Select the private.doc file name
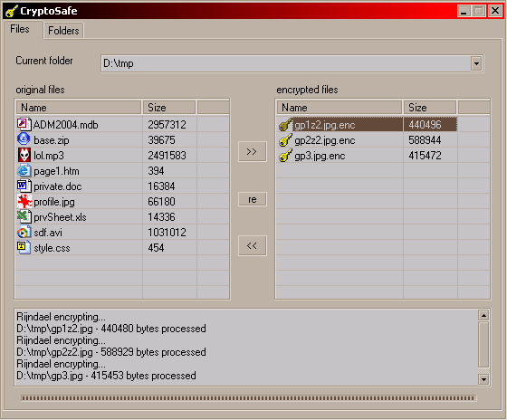Image resolution: width=507 pixels, height=420 pixels. (58, 186)
